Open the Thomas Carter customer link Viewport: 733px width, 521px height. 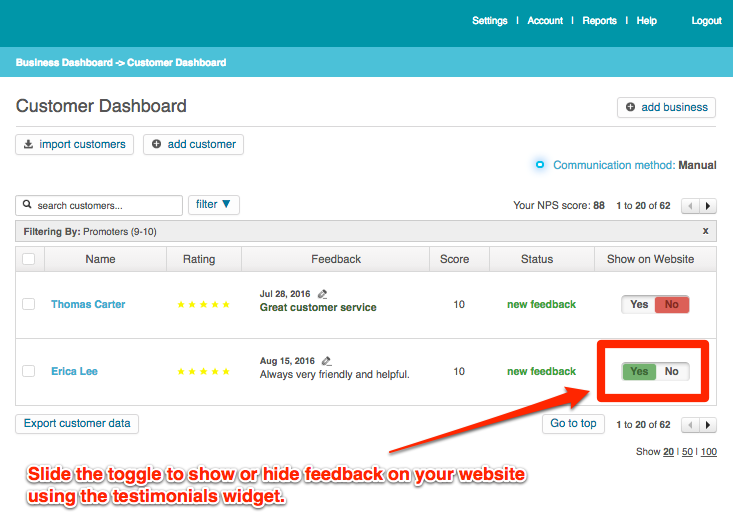[88, 304]
